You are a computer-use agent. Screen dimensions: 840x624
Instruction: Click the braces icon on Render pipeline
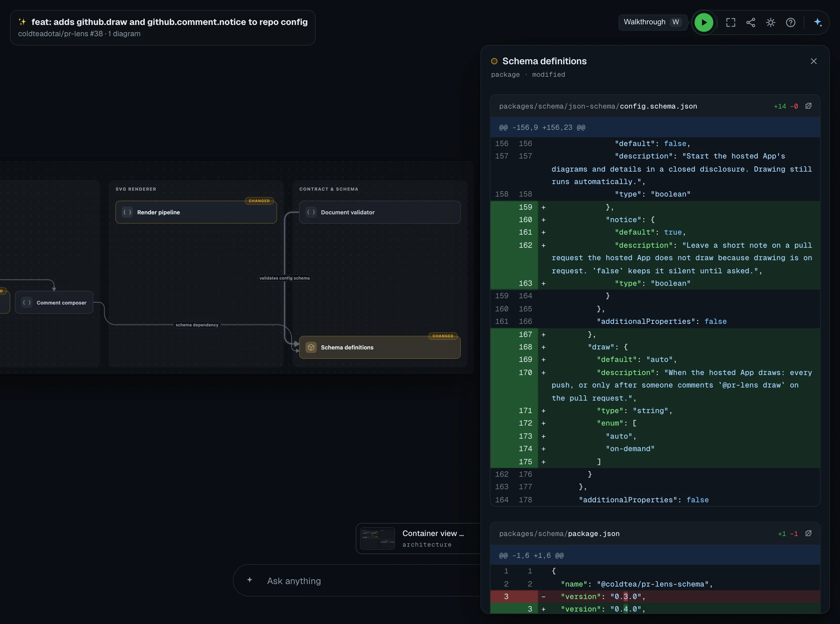127,212
